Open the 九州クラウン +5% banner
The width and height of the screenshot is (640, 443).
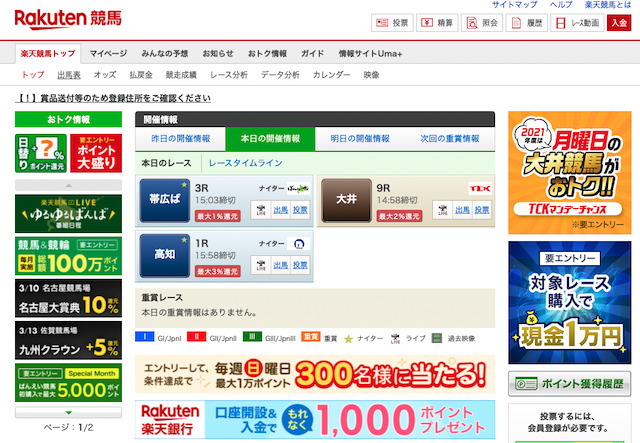[69, 341]
